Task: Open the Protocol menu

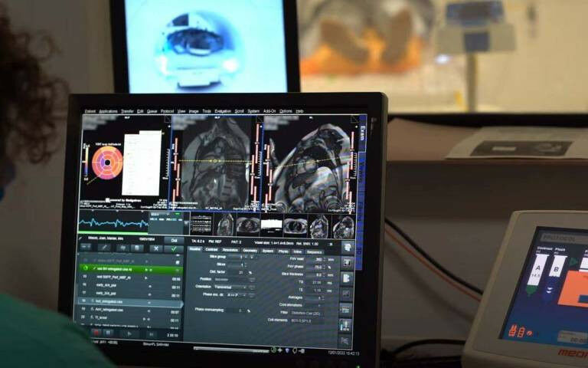Action: (x=167, y=111)
